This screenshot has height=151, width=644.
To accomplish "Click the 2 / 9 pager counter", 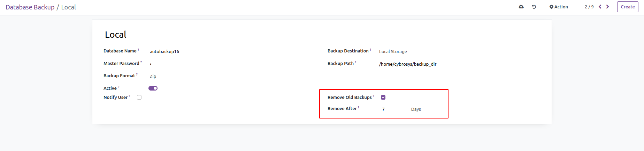I will tap(589, 7).
